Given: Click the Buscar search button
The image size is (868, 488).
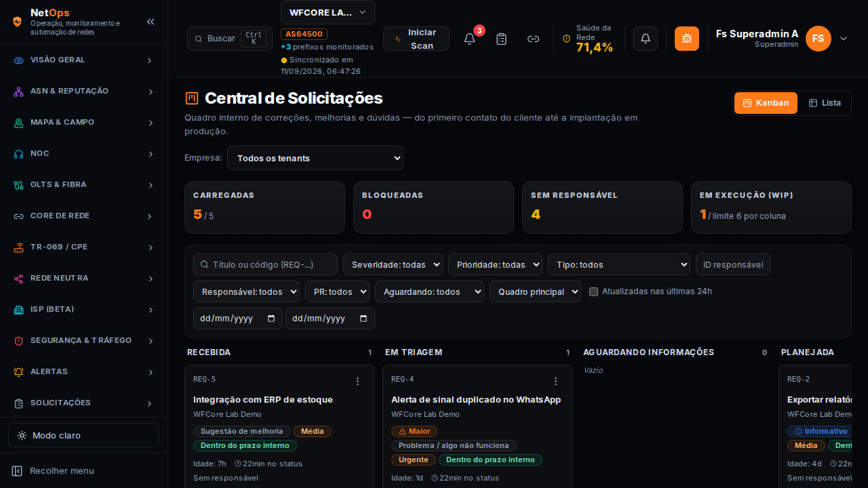Looking at the screenshot, I should pos(230,39).
